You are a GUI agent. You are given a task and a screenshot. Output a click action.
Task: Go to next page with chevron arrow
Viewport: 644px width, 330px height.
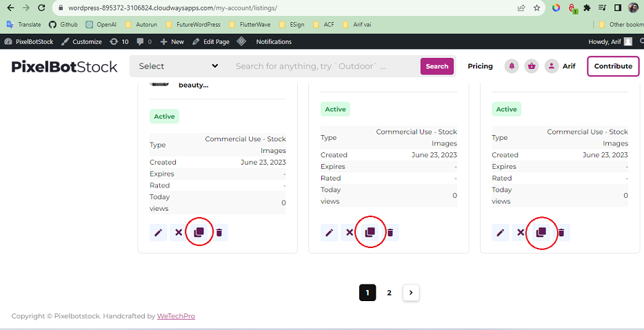[411, 293]
